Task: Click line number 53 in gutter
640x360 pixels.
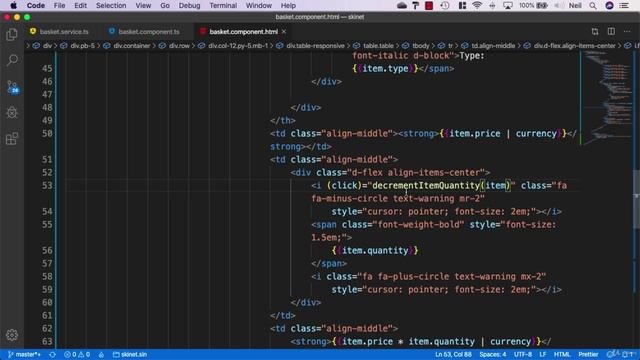Action: [47, 185]
